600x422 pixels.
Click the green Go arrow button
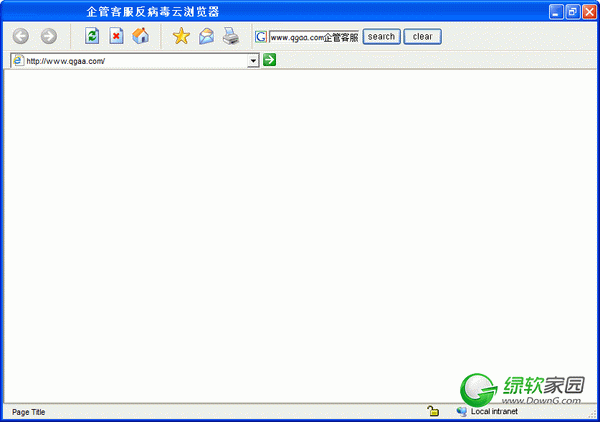269,60
